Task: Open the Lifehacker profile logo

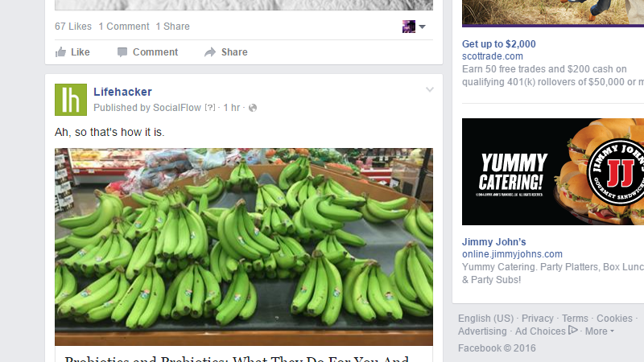Action: (71, 100)
